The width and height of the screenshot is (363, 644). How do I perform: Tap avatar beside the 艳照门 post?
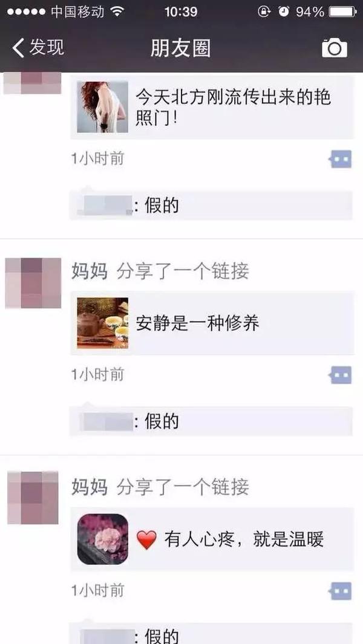point(33,83)
